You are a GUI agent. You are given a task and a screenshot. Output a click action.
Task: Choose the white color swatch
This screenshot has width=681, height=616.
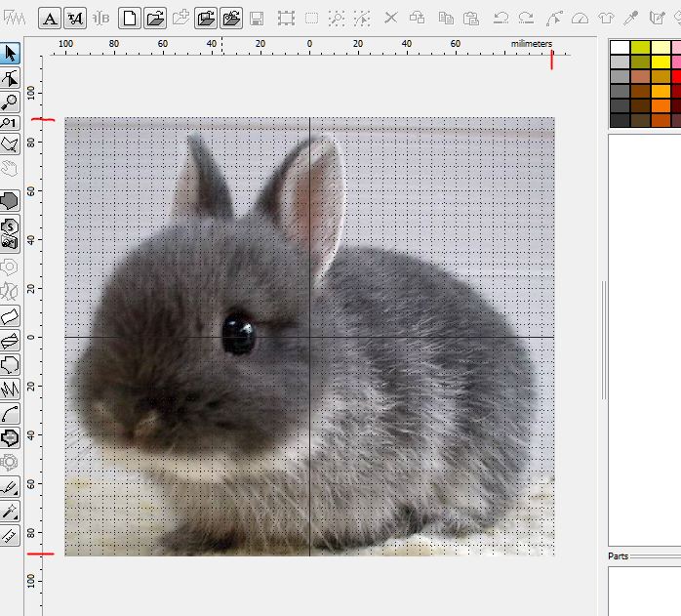point(619,47)
